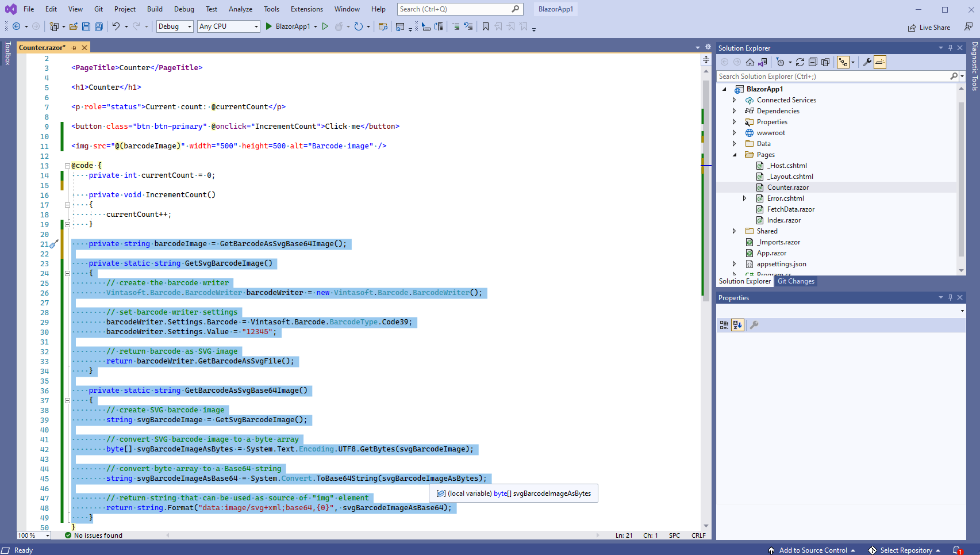Start BlazorApp1 with green play button

[x=268, y=26]
